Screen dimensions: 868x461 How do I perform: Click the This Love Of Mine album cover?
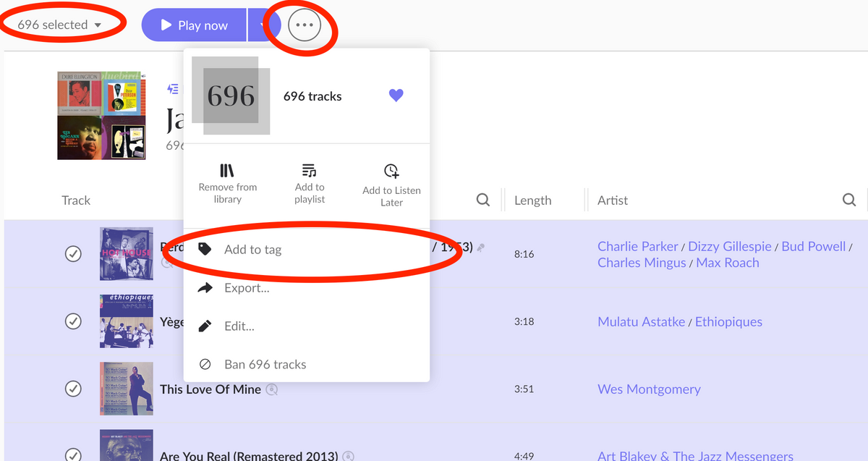pyautogui.click(x=127, y=389)
